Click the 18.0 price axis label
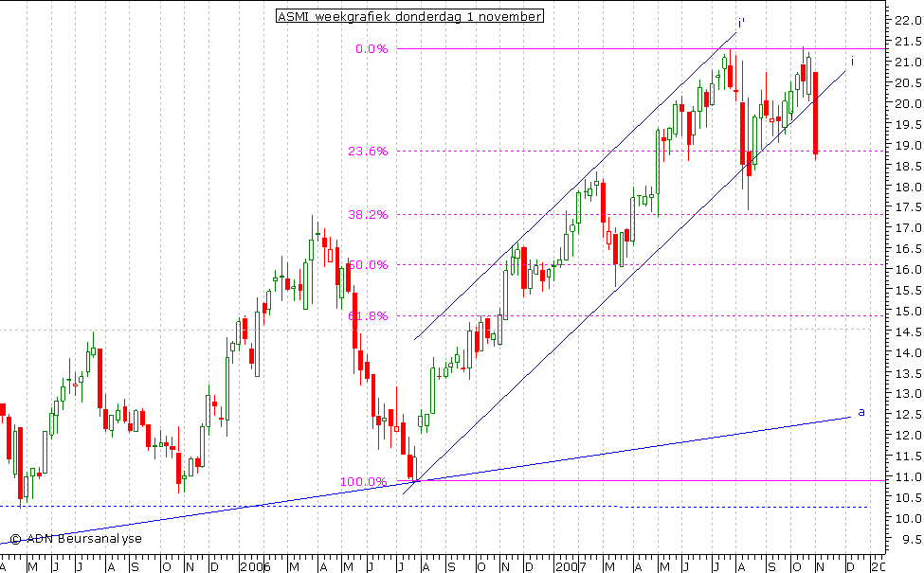 908,188
